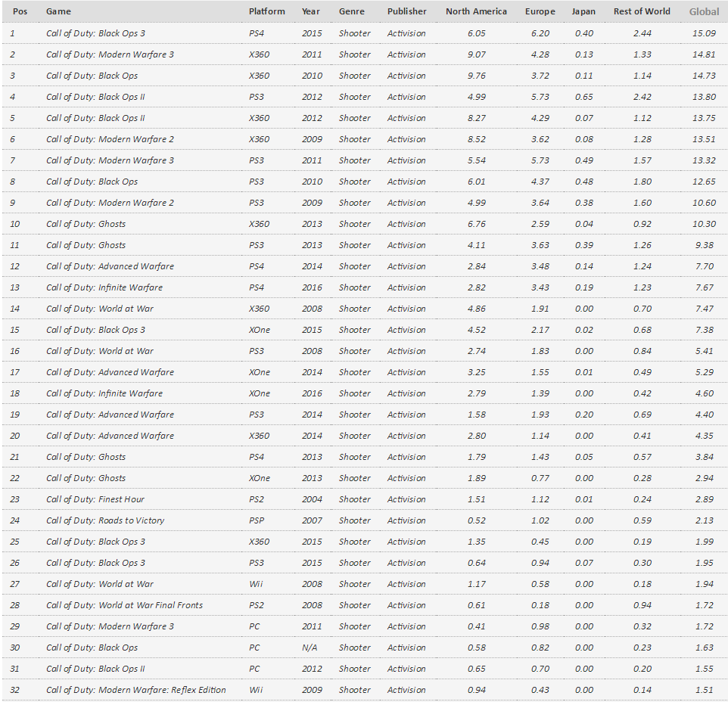The height and width of the screenshot is (702, 728).
Task: Click Global sales value 13.51
Action: (x=704, y=139)
